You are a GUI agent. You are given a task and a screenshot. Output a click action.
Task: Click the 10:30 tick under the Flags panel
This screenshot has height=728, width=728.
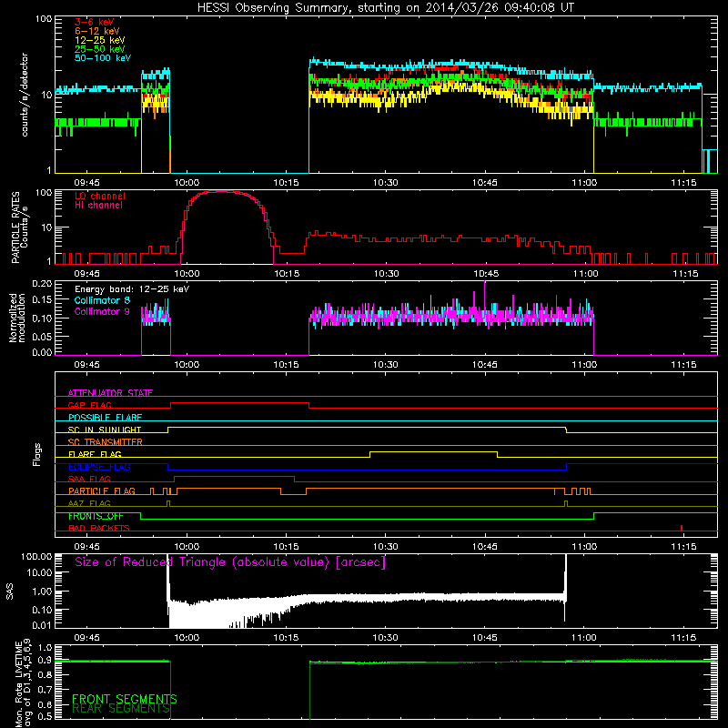[x=385, y=547]
